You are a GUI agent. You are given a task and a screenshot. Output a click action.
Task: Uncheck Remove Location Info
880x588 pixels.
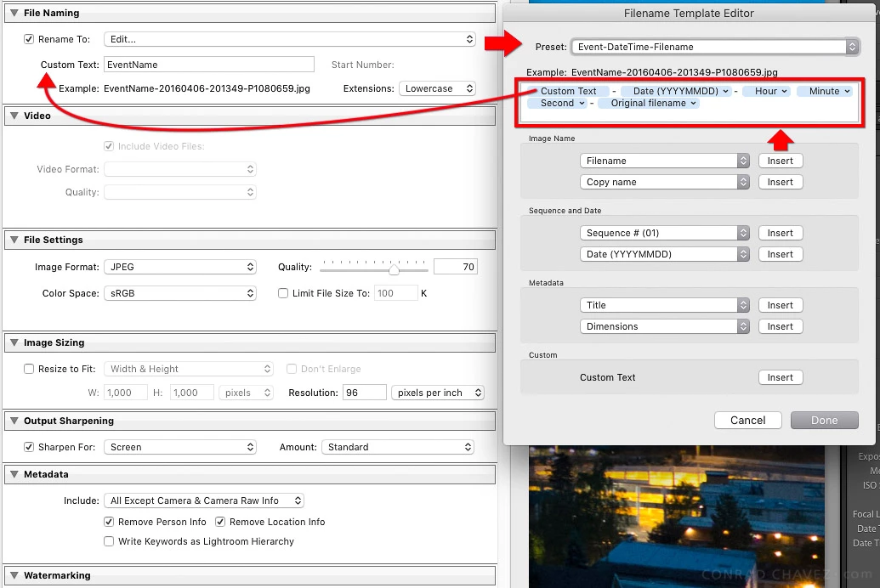pos(220,522)
